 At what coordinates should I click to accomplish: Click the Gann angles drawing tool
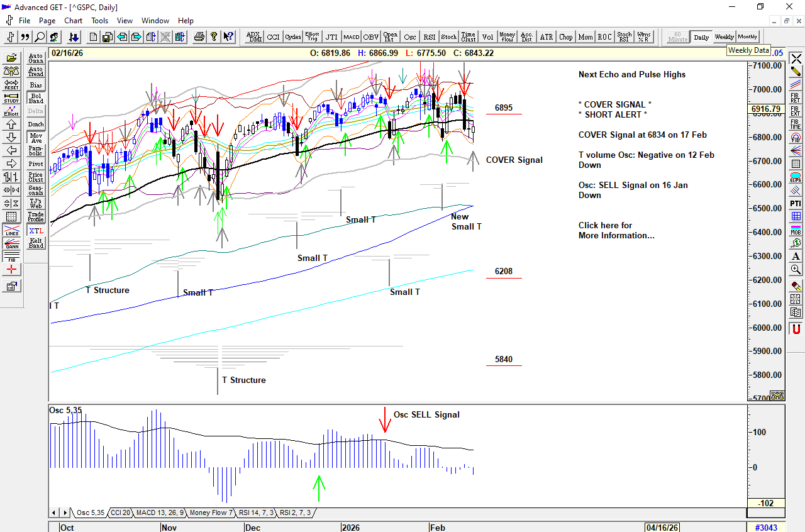pyautogui.click(x=11, y=245)
